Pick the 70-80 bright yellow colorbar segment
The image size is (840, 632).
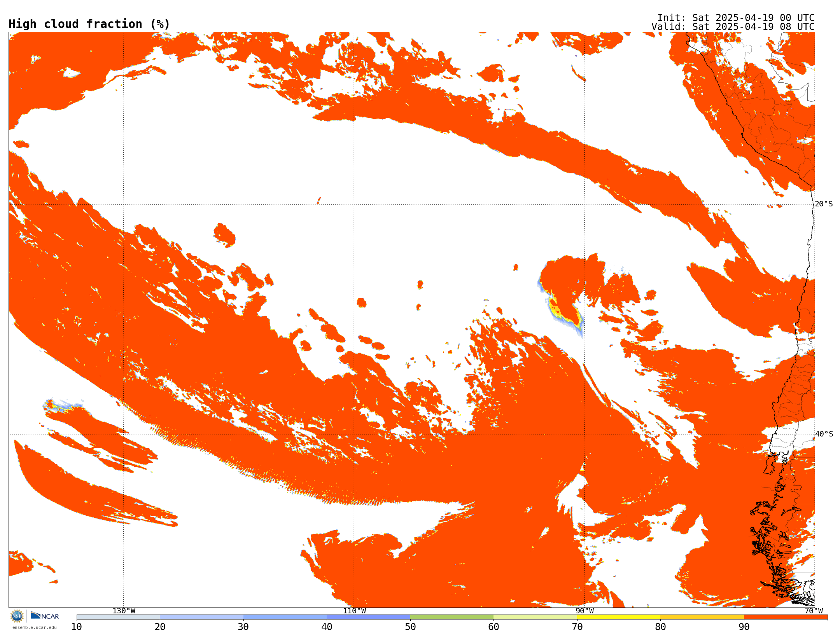coord(619,617)
